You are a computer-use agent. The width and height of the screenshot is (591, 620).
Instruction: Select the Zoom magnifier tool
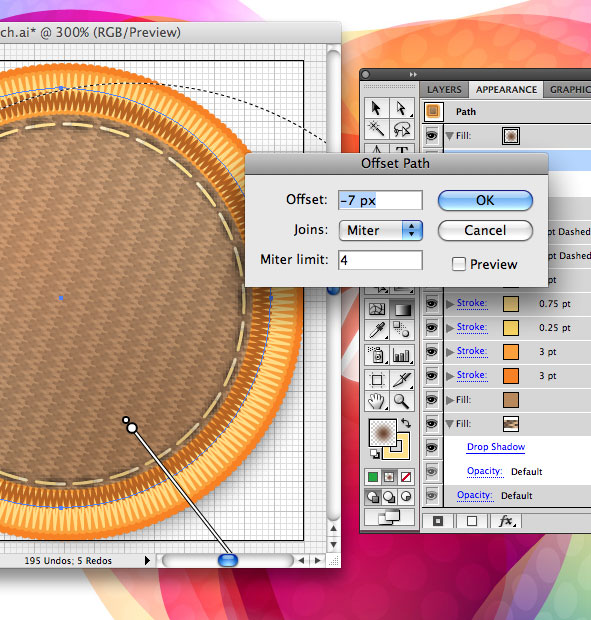pyautogui.click(x=402, y=401)
